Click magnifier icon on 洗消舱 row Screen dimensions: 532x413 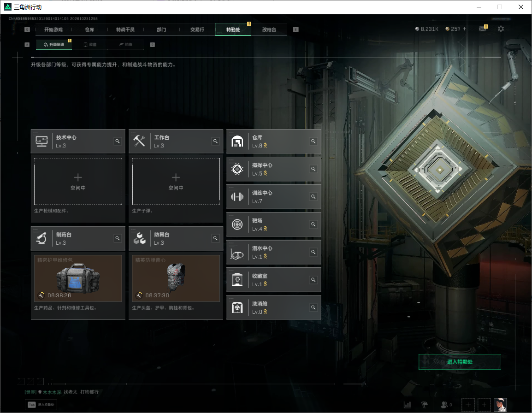313,307
